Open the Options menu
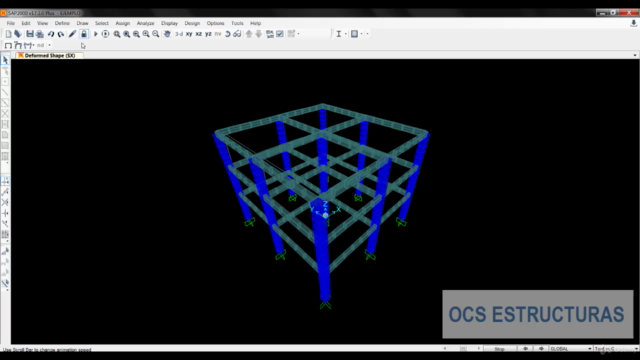This screenshot has width=640, height=360. 216,23
